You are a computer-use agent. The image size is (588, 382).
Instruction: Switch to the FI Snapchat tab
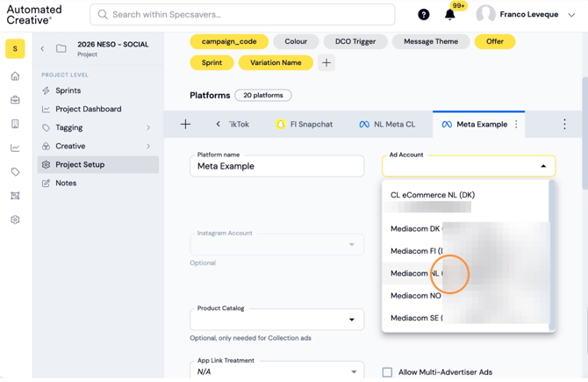[x=305, y=124]
